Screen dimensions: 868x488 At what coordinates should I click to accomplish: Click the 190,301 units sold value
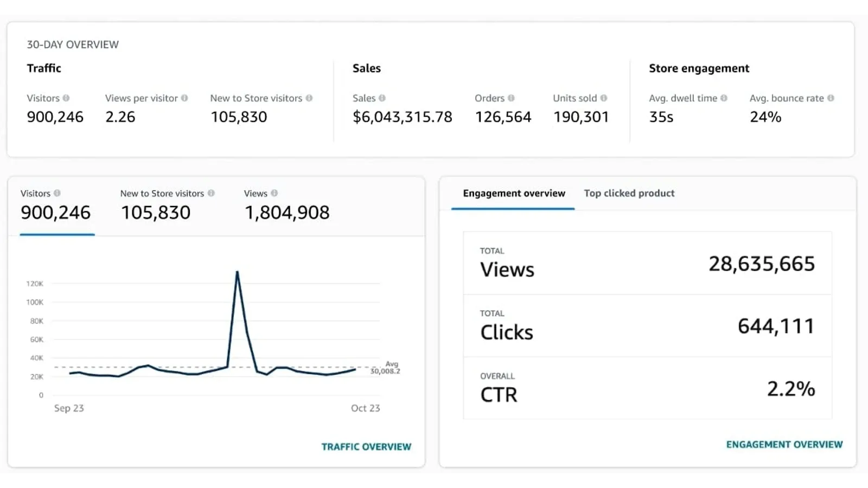(x=581, y=117)
